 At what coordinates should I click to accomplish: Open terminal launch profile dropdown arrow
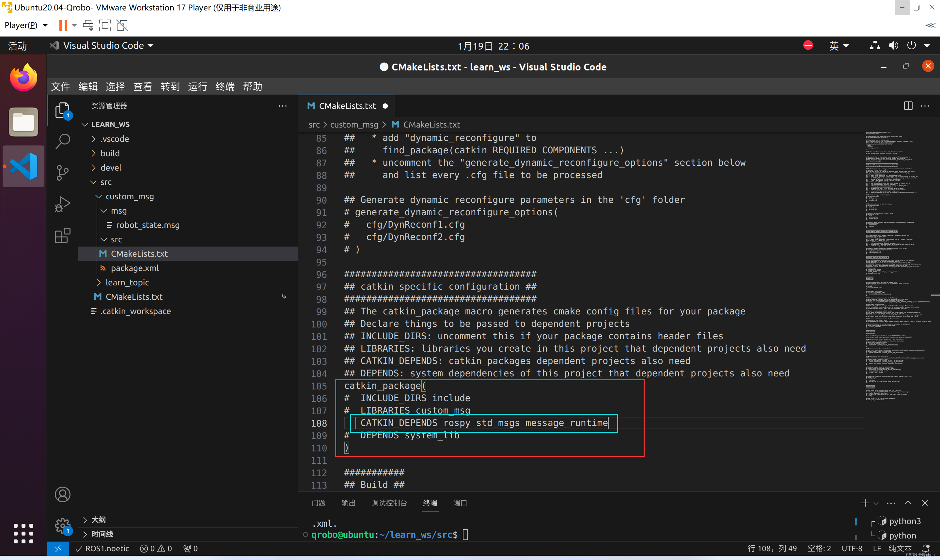point(876,503)
